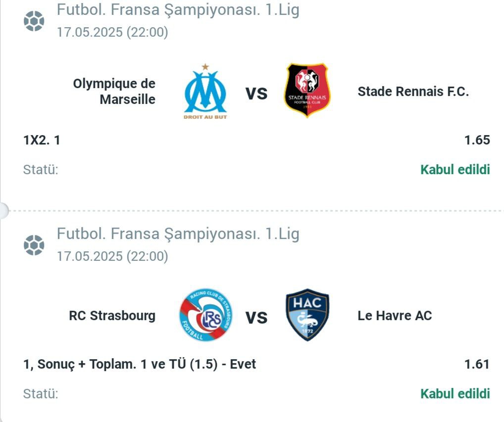The width and height of the screenshot is (504, 422).
Task: Click the football icon of the second bet
Action: click(34, 245)
